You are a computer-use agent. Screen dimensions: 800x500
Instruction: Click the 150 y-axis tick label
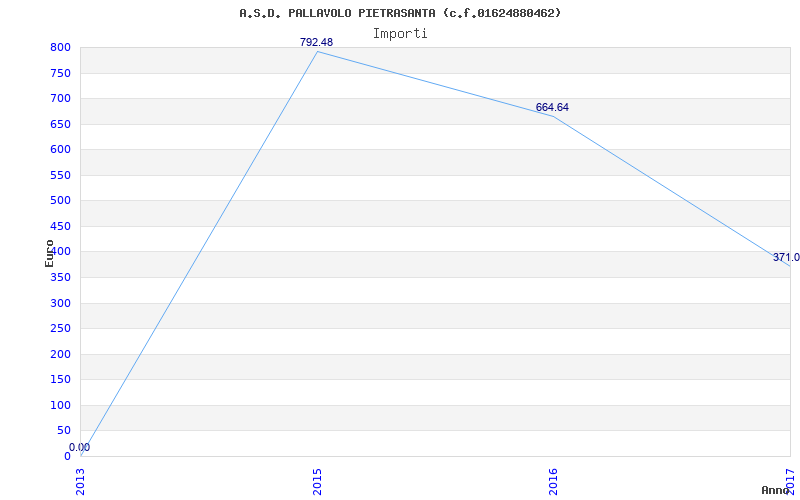60,380
